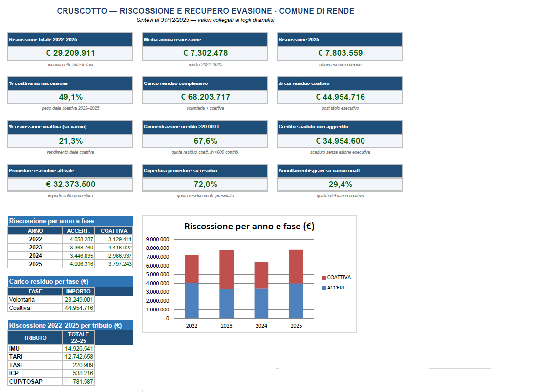Click caption 'incassi netti, tutte le fasi'
Screen dimensions: 536x392
click(x=70, y=65)
